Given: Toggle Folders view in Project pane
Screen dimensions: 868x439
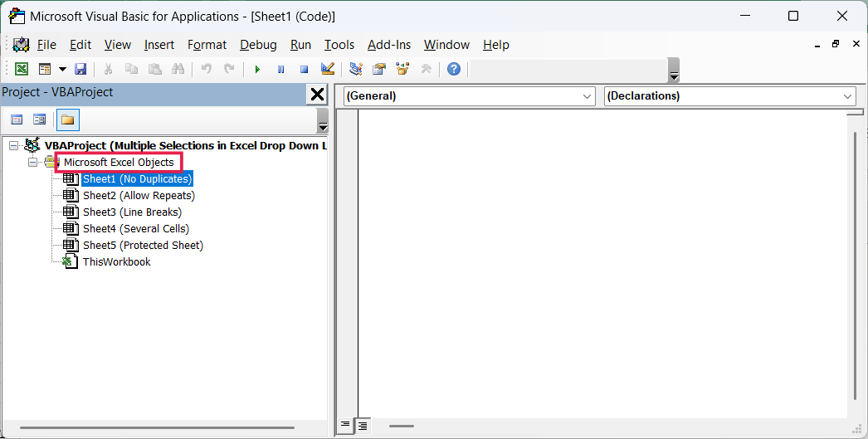Looking at the screenshot, I should pyautogui.click(x=67, y=120).
